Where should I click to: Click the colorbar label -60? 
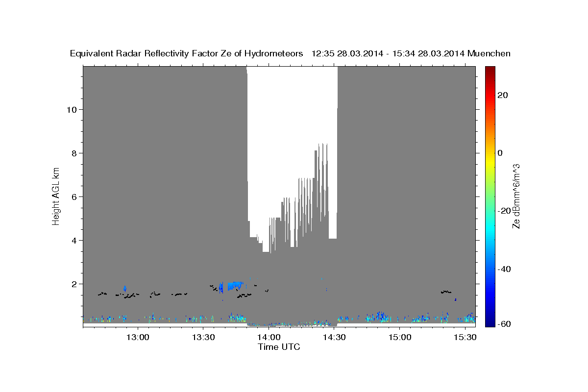pos(504,324)
